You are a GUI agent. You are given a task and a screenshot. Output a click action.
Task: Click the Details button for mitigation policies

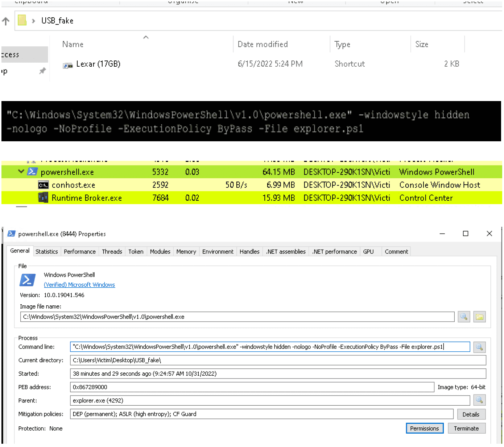click(471, 414)
